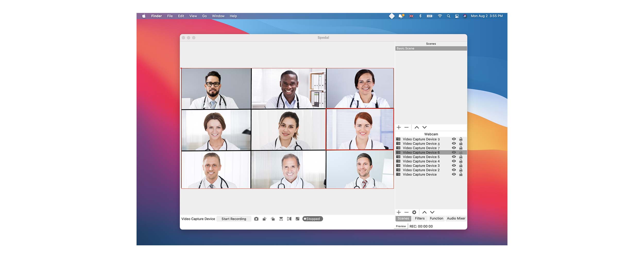Select Basic.Scene in the Scenes list
Screen dimensions: 644x258
(x=431, y=49)
